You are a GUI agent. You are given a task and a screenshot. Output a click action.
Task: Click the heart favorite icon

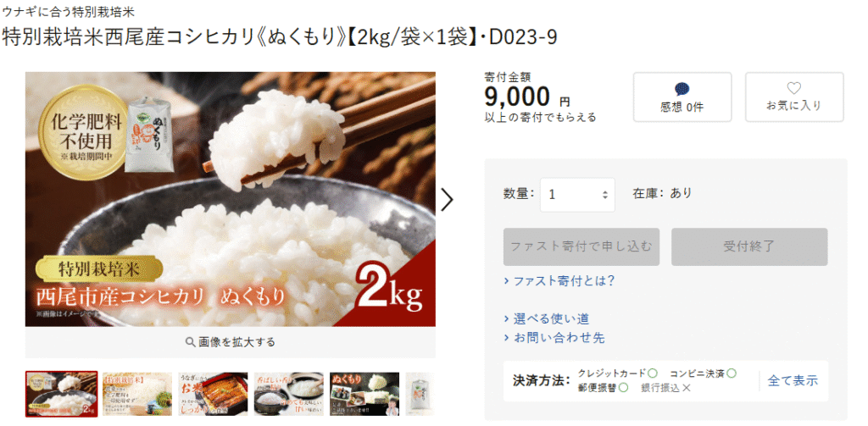coord(793,88)
